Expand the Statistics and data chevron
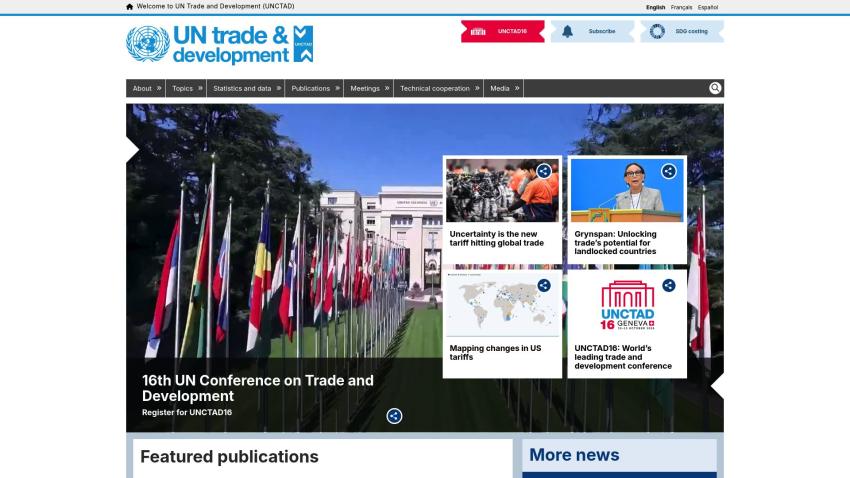 click(279, 88)
